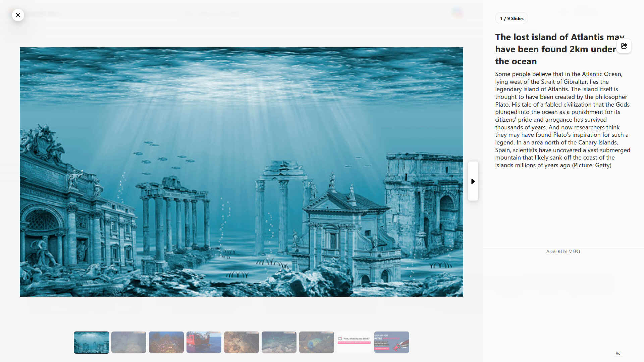The width and height of the screenshot is (644, 362).
Task: Click the ADVERTISEMENT label
Action: [563, 251]
